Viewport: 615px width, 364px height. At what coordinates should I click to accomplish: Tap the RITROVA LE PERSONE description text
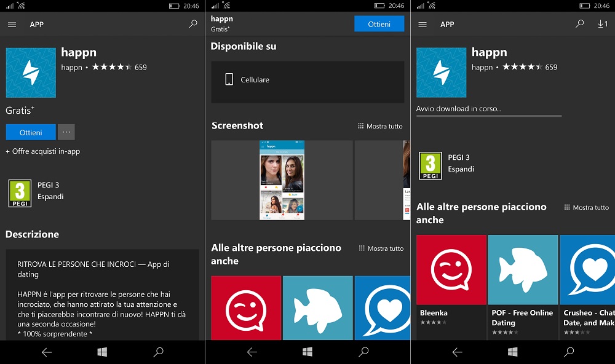pyautogui.click(x=93, y=269)
